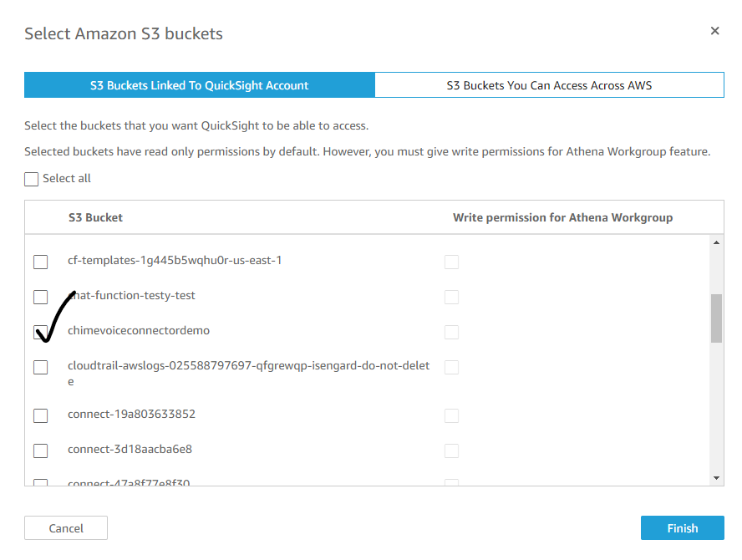Click the bucket list scroll down arrow
742x560 pixels.
[716, 478]
